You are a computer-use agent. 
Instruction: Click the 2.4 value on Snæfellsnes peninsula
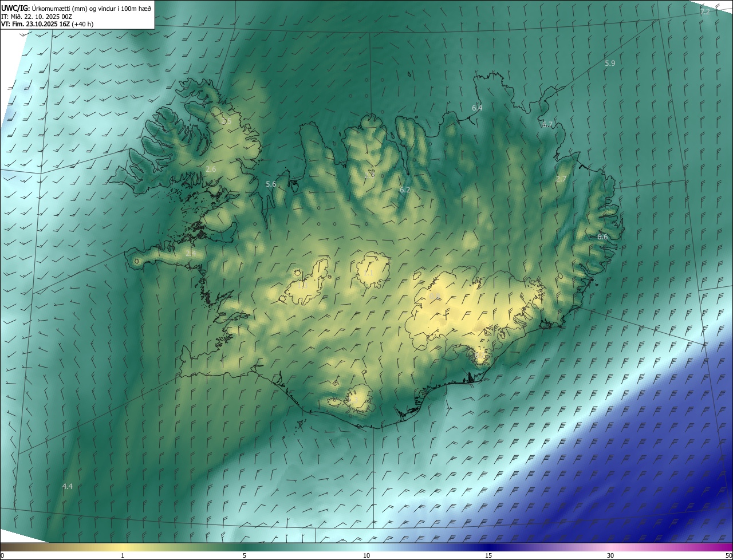pos(191,253)
